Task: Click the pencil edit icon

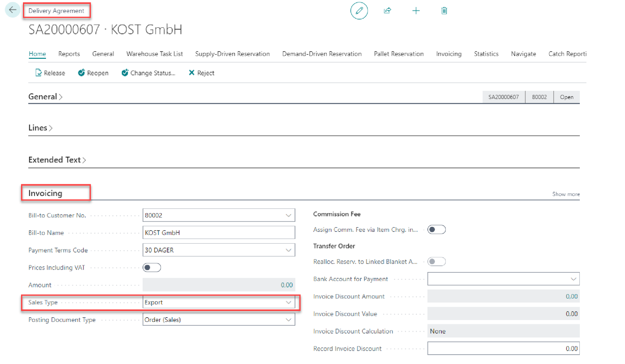Action: pos(359,11)
